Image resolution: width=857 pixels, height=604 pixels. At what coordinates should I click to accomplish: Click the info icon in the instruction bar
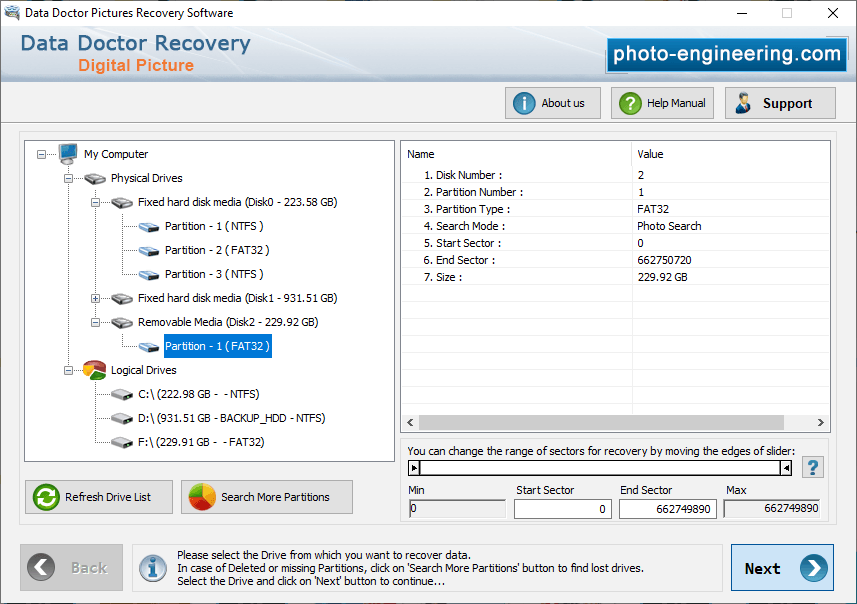[x=153, y=568]
